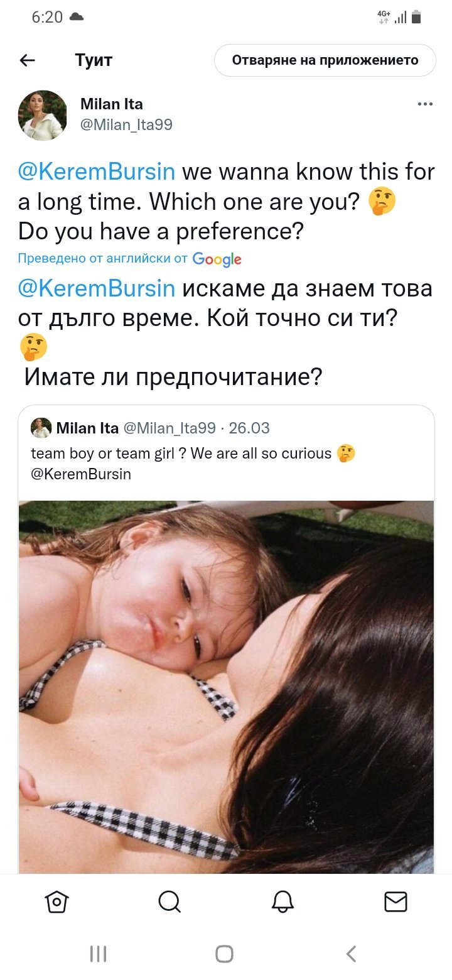
Task: Tap Android back navigation chevron
Action: tap(352, 954)
